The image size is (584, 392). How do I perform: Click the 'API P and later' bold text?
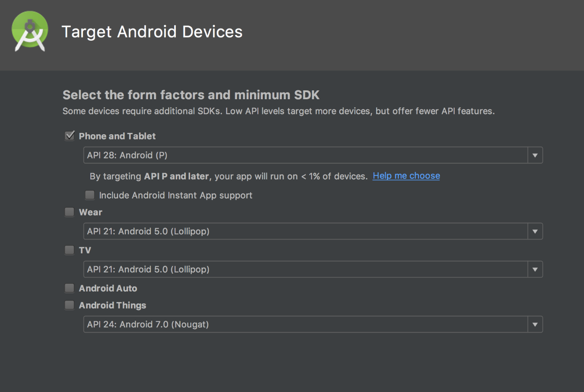click(x=176, y=176)
